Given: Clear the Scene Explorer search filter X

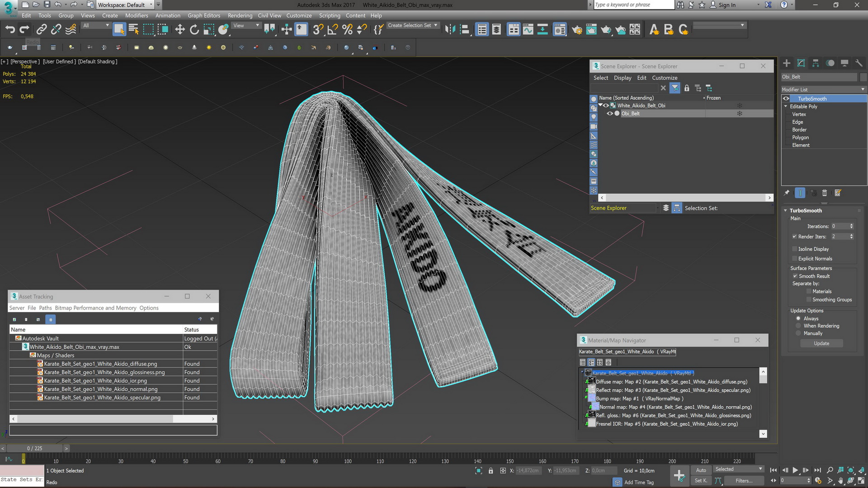Looking at the screenshot, I should [x=663, y=88].
